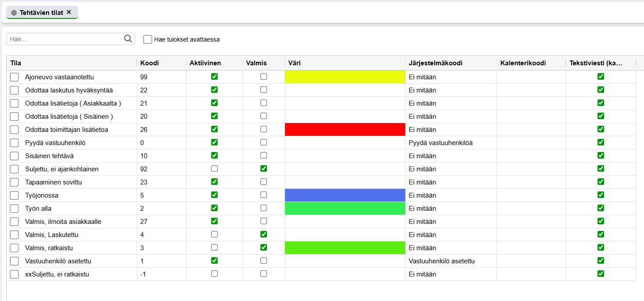Click code value '-1'
The height and width of the screenshot is (301, 644).
142,274
